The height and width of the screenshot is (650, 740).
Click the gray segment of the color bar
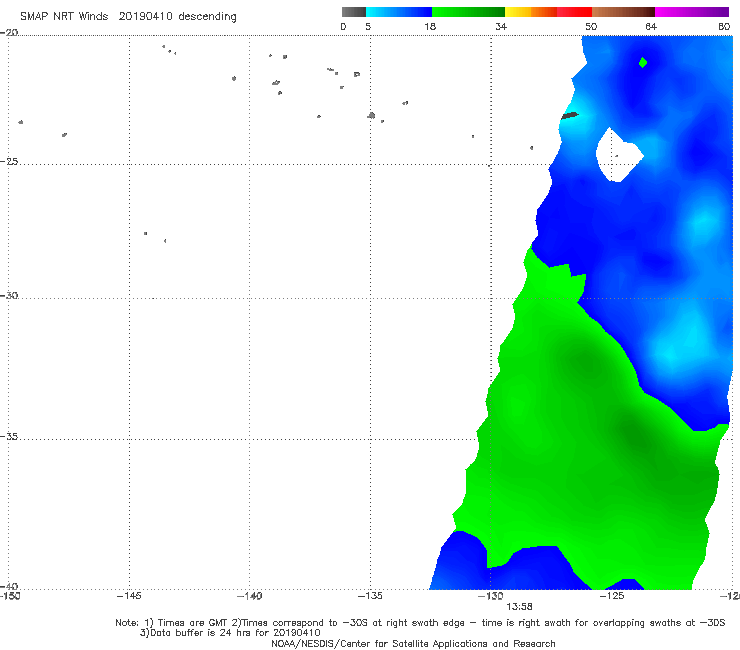pyautogui.click(x=353, y=12)
